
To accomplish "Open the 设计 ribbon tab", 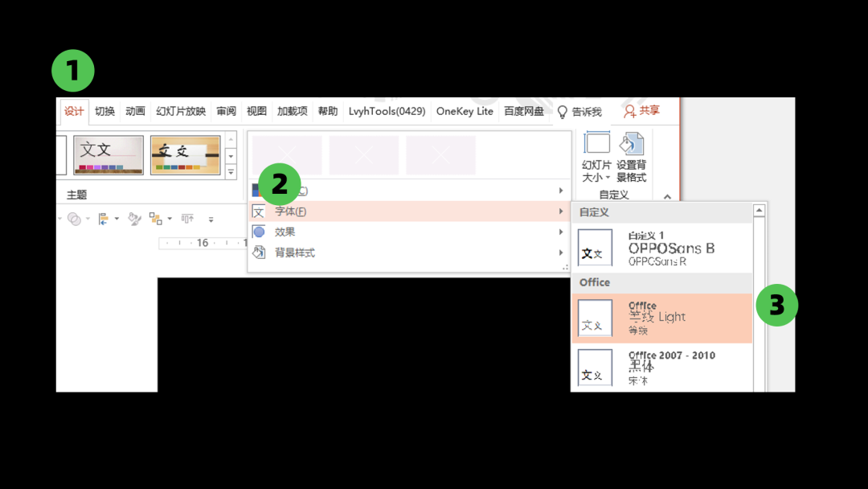I will click(74, 112).
